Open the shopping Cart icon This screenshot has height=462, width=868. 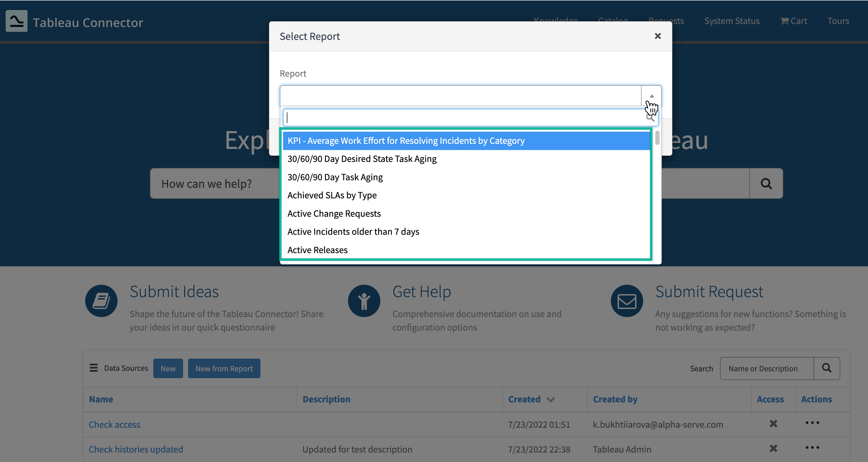coord(785,21)
